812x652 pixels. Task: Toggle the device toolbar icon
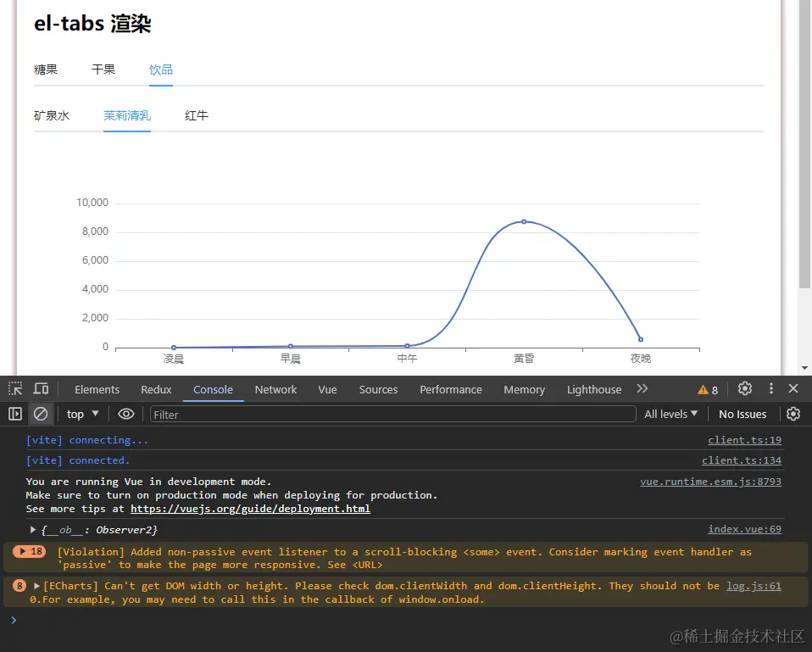[x=41, y=389]
